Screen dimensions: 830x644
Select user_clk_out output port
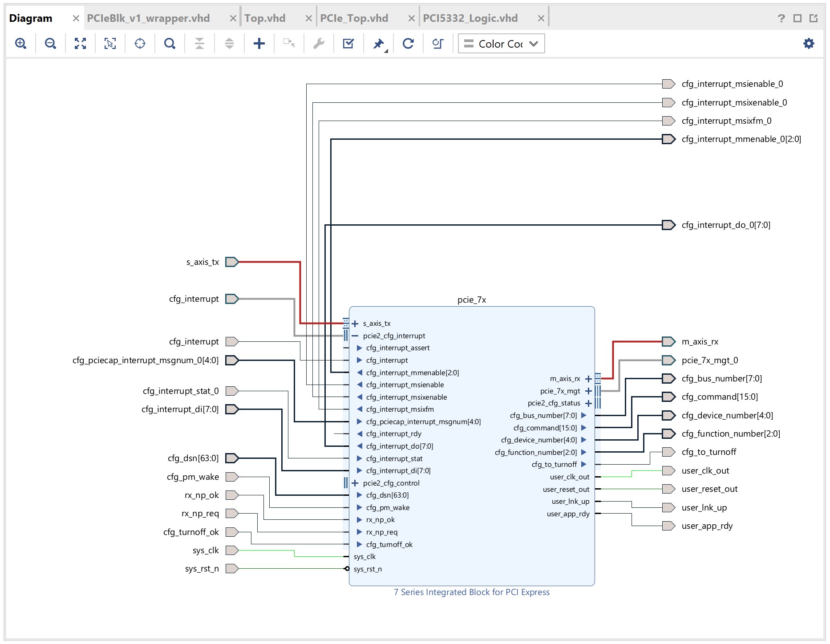(x=668, y=471)
